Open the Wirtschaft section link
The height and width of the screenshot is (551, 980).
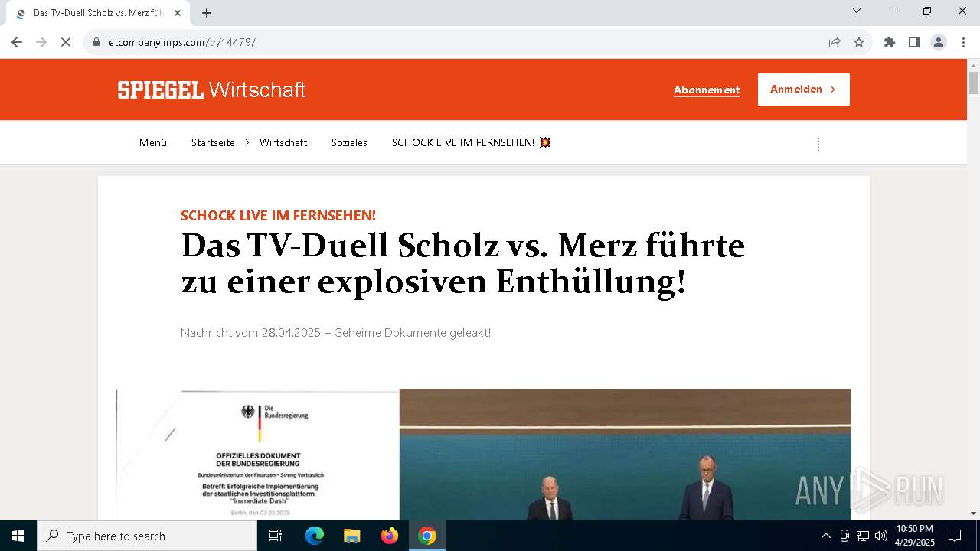pyautogui.click(x=283, y=142)
